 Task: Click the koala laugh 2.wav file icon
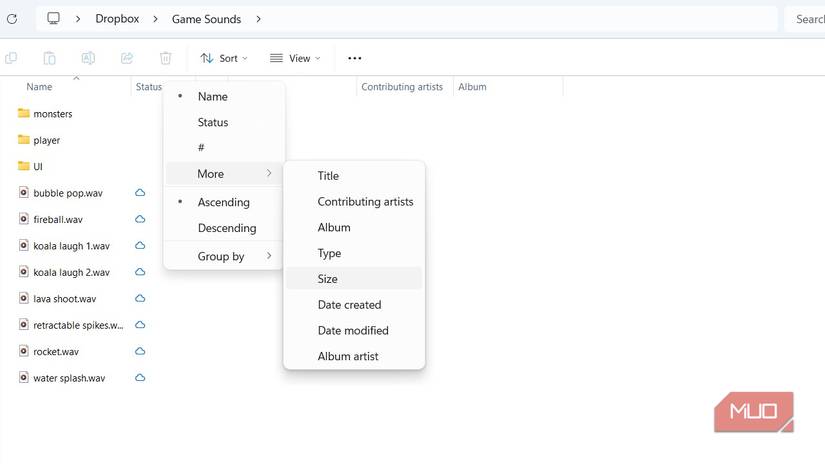tap(24, 271)
